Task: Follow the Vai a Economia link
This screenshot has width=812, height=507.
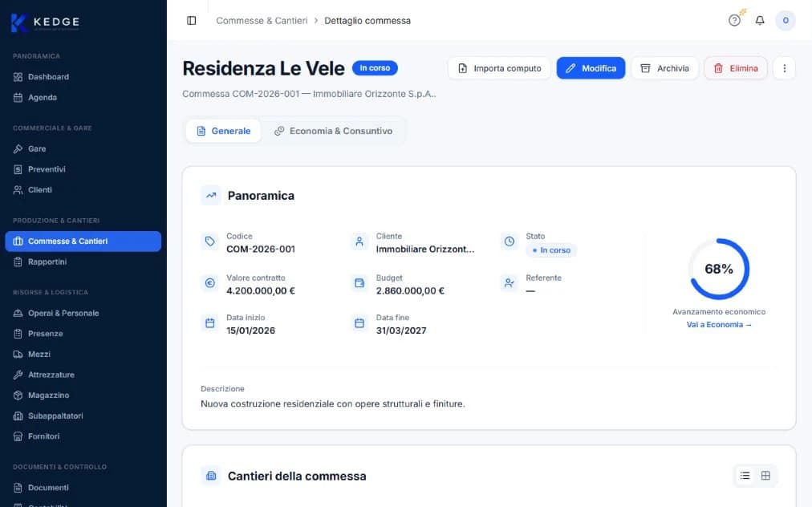Action: tap(719, 325)
